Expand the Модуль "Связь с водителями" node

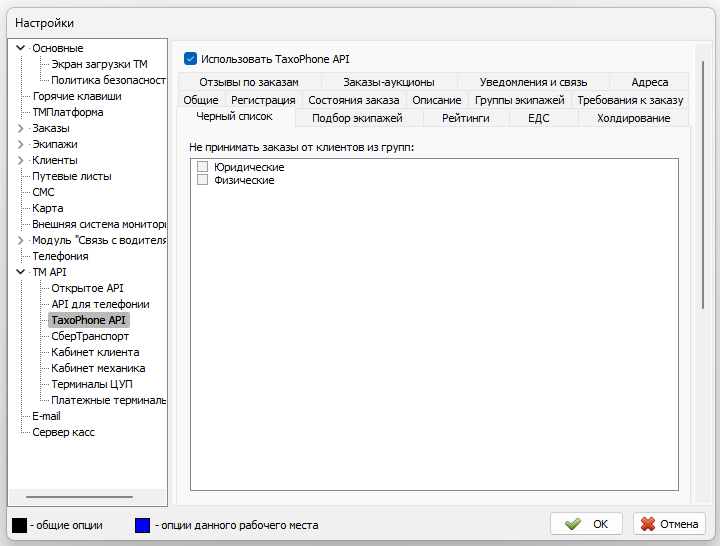pos(20,240)
